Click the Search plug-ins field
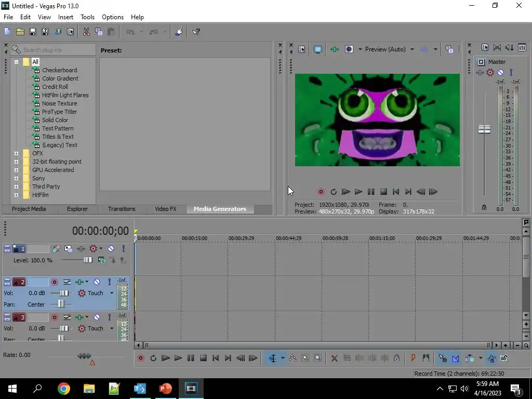The height and width of the screenshot is (399, 532). 53,49
